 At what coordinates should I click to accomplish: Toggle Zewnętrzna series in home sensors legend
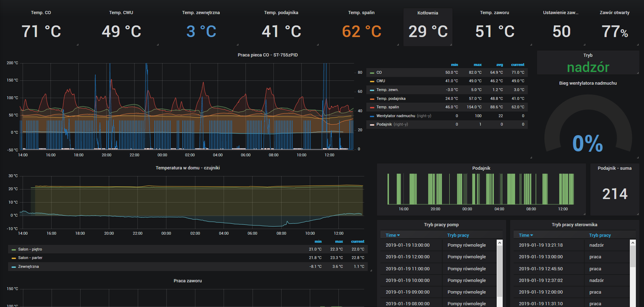(x=28, y=266)
